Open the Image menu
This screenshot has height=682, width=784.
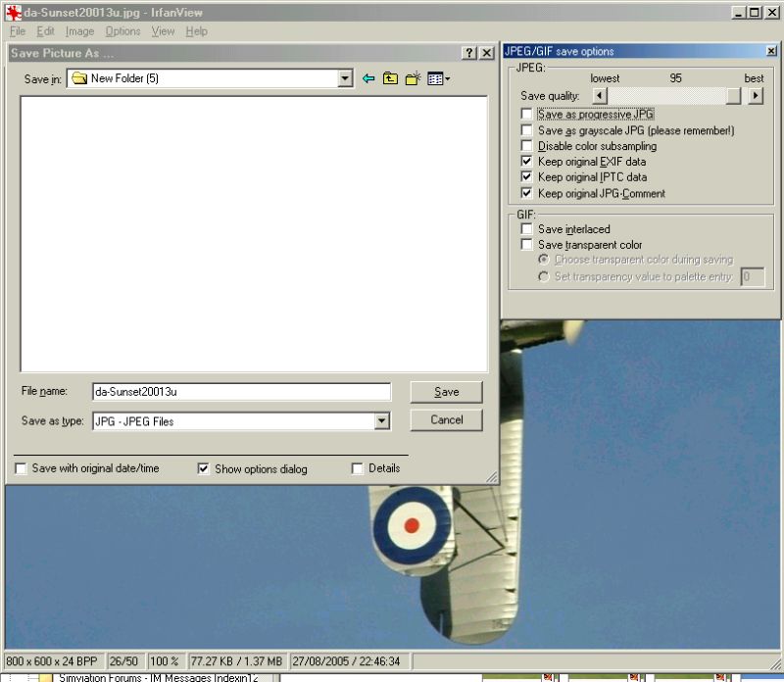click(x=79, y=31)
